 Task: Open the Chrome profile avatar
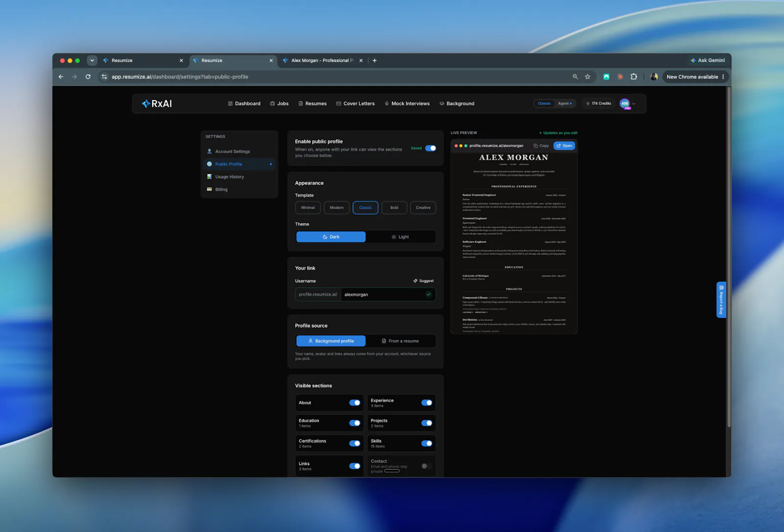point(654,77)
